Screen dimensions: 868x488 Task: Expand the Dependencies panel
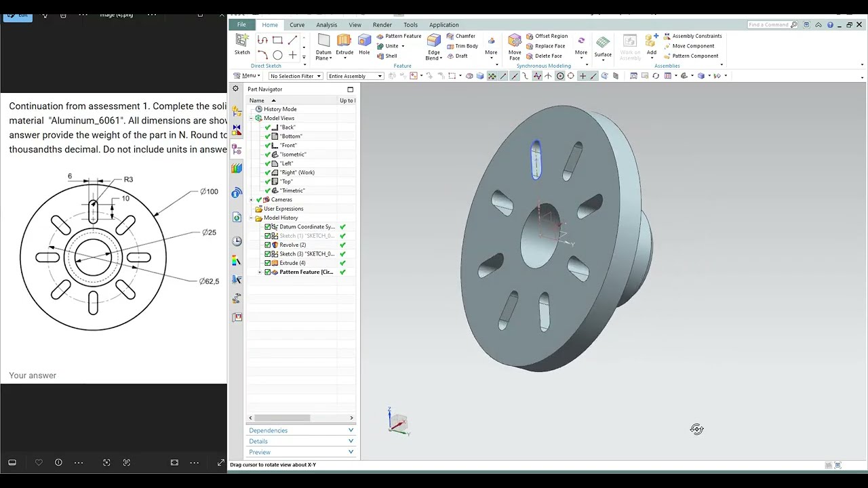point(300,430)
